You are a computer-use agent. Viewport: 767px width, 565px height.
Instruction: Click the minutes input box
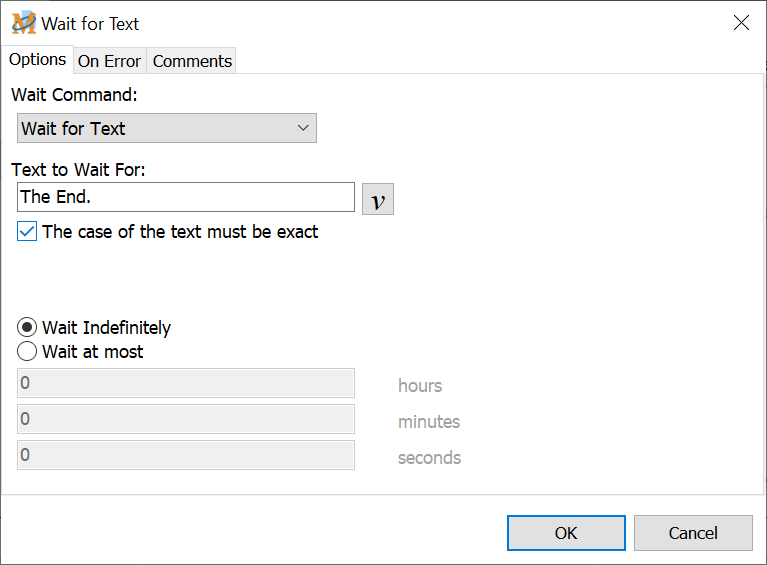[x=186, y=419]
